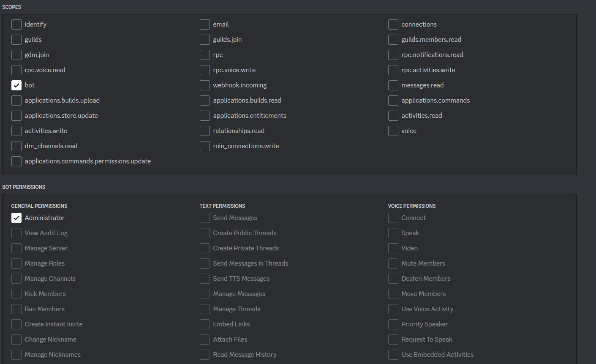Enable the role_connections.write scope
The image size is (596, 364).
pyautogui.click(x=204, y=146)
